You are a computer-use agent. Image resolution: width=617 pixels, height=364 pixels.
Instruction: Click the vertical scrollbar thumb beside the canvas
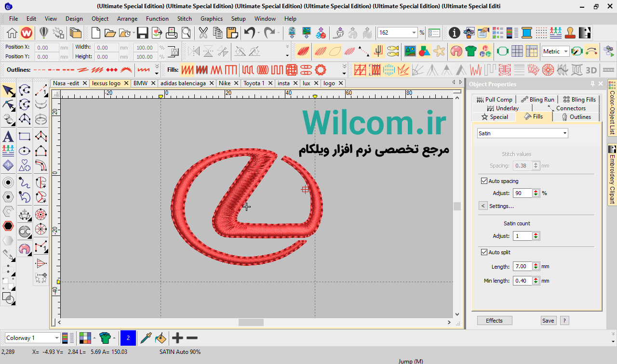pyautogui.click(x=457, y=206)
